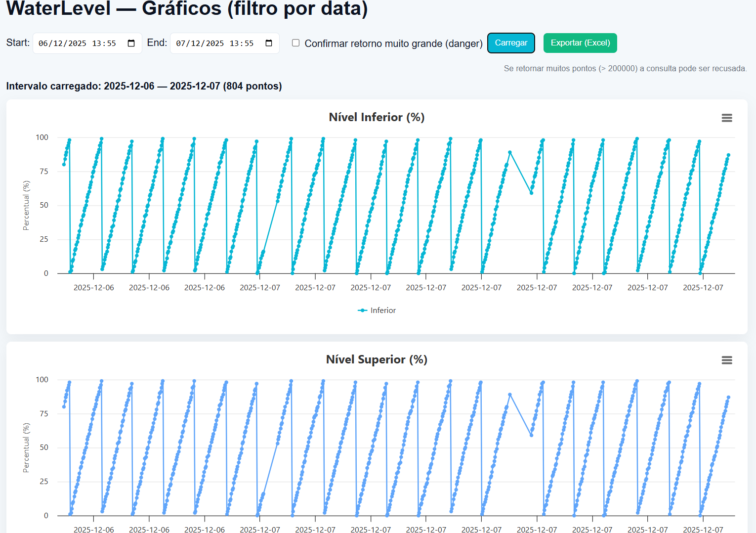Enable the Confirmar retorno muito grande checkbox
Screen dimensions: 756x533
pyautogui.click(x=295, y=43)
